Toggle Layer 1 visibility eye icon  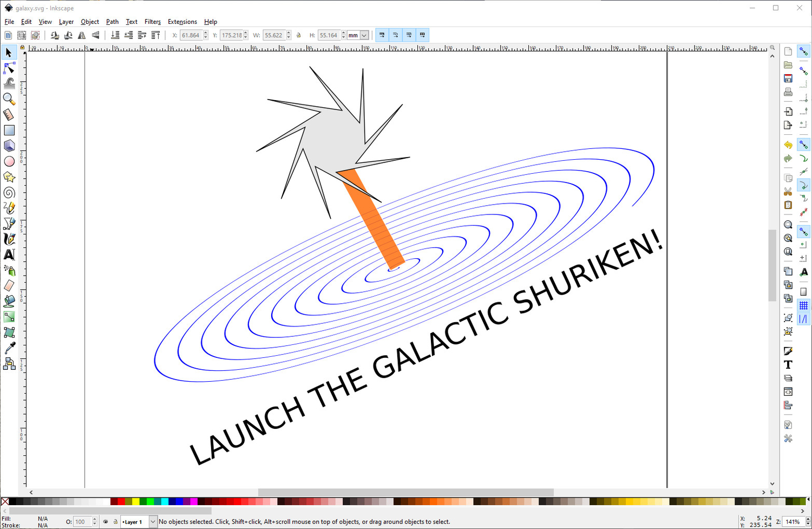[106, 522]
